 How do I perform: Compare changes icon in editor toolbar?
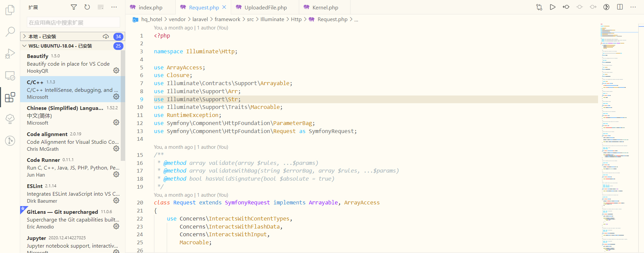click(539, 7)
